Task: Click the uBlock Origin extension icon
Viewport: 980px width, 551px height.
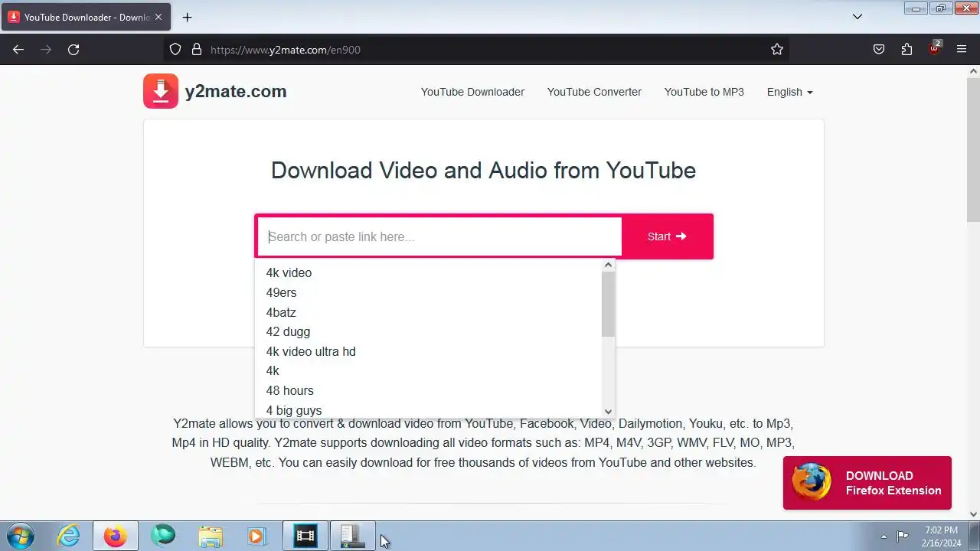Action: click(x=934, y=48)
